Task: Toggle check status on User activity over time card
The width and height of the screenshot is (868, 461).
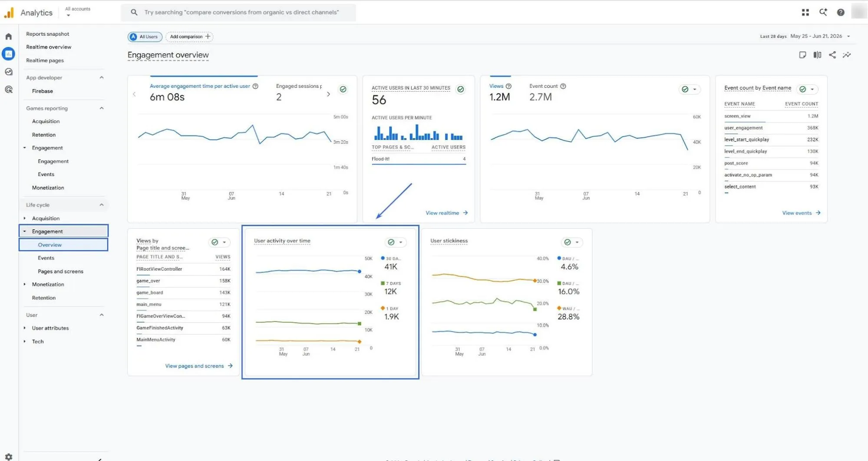Action: (x=391, y=242)
